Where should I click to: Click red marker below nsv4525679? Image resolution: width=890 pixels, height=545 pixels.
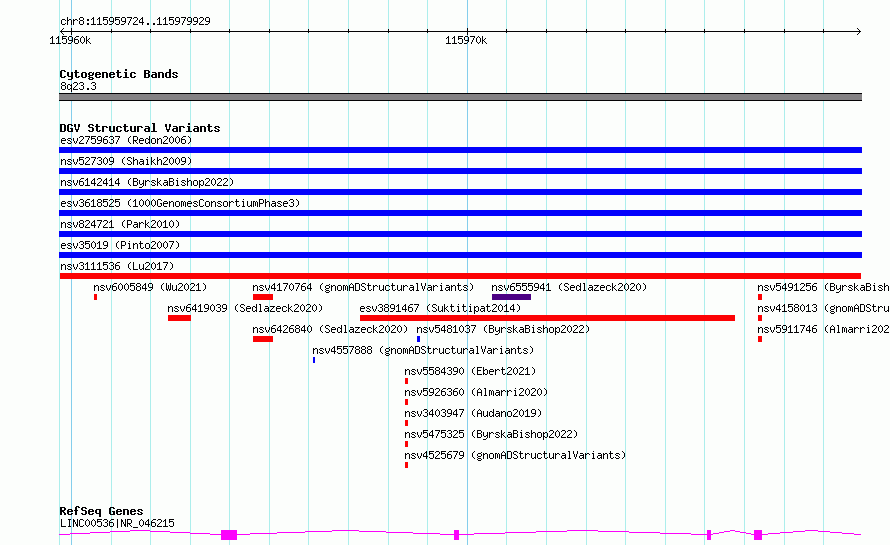tap(406, 465)
